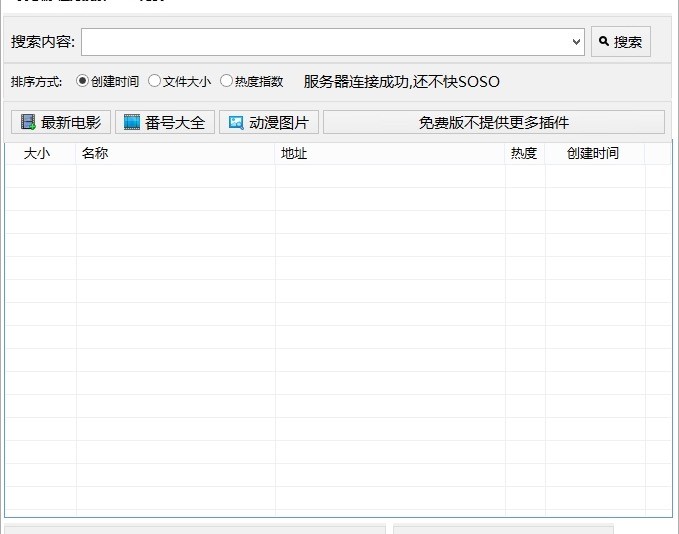Image resolution: width=679 pixels, height=534 pixels.
Task: Focus the 搜索内容 input field
Action: point(333,42)
